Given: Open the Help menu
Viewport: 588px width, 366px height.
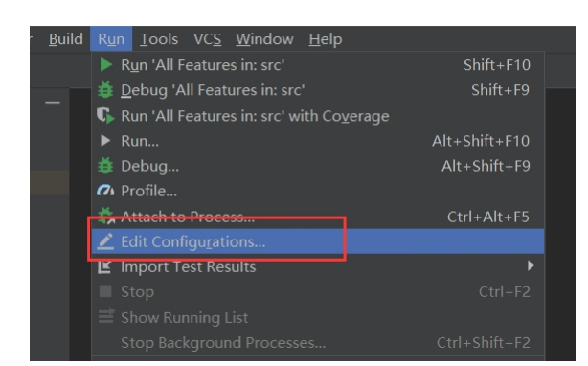Looking at the screenshot, I should [x=326, y=39].
